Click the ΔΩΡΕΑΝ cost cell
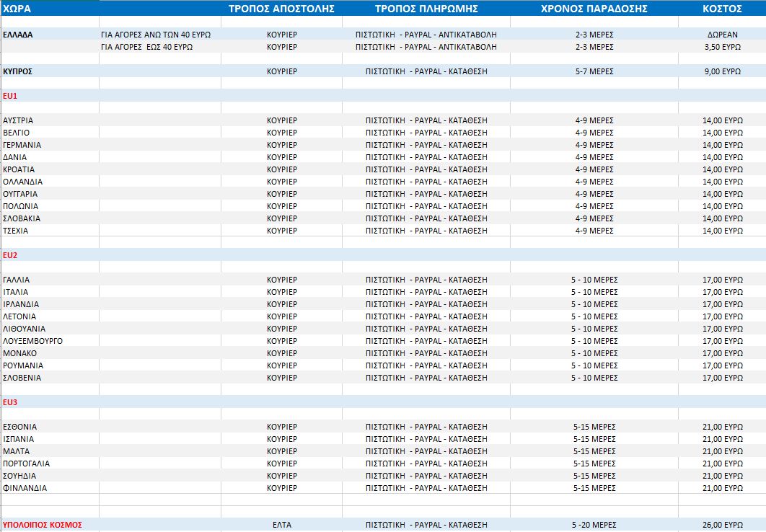Screen dimensions: 766x532 [723, 35]
